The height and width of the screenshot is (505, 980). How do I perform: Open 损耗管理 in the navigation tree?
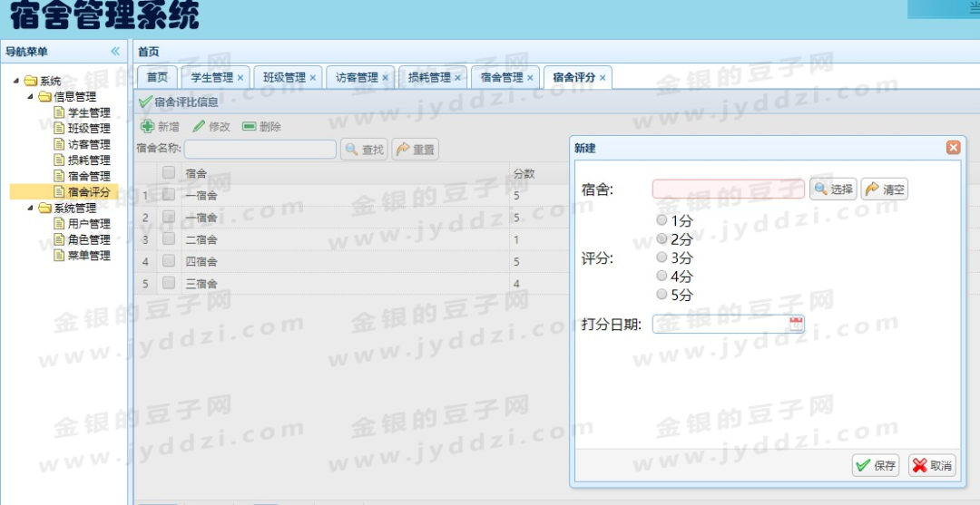pos(89,160)
